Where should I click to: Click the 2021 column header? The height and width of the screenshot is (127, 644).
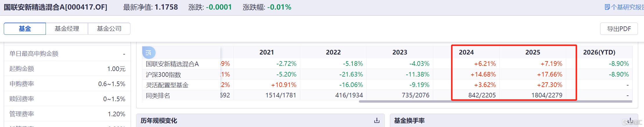coord(267,52)
